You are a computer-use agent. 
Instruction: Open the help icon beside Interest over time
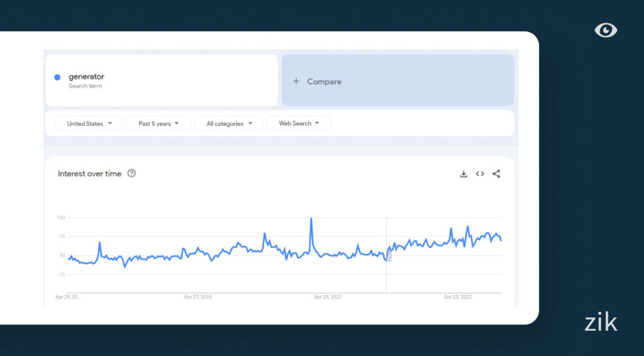pos(131,174)
